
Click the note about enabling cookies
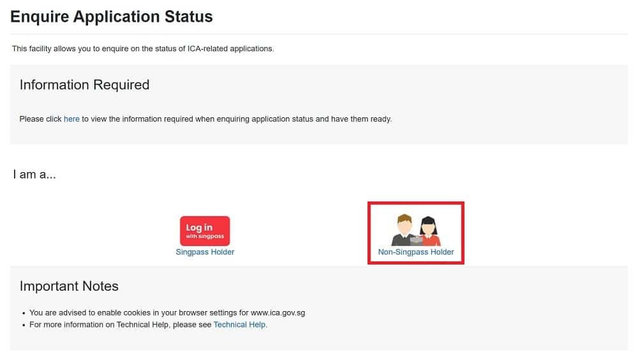tap(167, 313)
